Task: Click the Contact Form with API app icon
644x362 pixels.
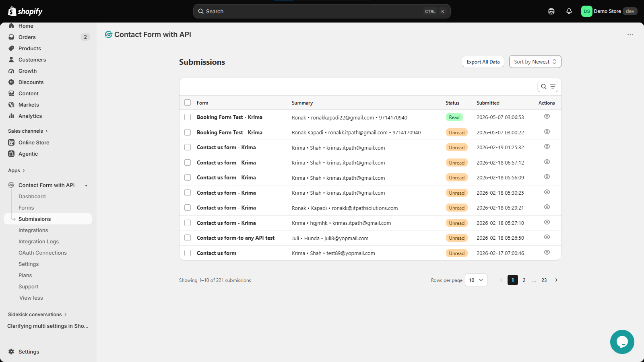Action: coord(11,185)
